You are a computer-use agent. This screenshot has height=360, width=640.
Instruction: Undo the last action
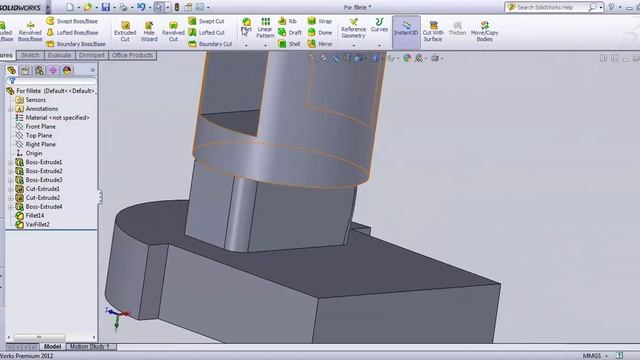[141, 7]
